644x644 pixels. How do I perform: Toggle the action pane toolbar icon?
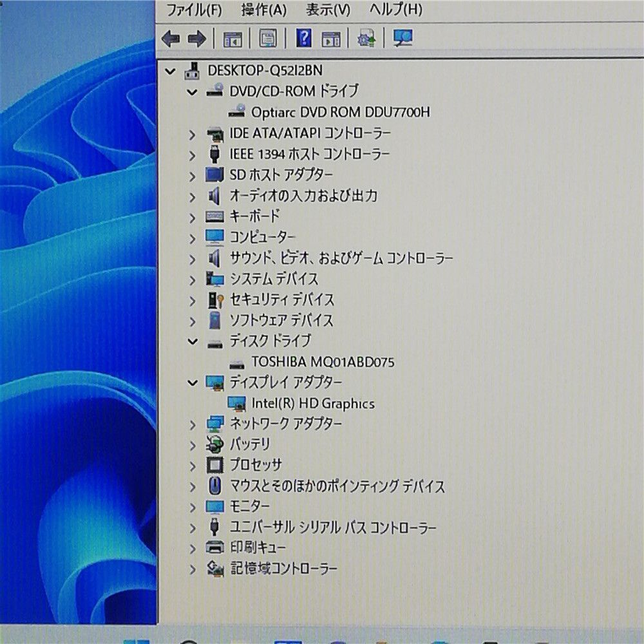(x=331, y=39)
